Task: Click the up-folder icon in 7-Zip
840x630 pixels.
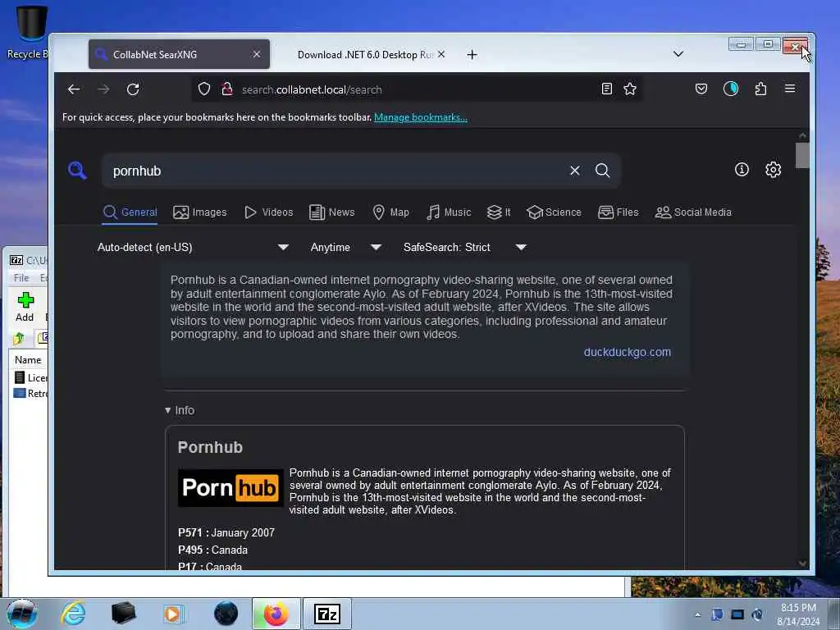Action: click(19, 338)
